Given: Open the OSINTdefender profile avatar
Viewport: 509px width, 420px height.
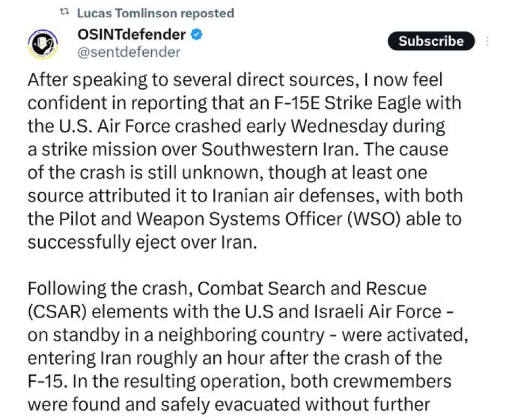Looking at the screenshot, I should [43, 45].
